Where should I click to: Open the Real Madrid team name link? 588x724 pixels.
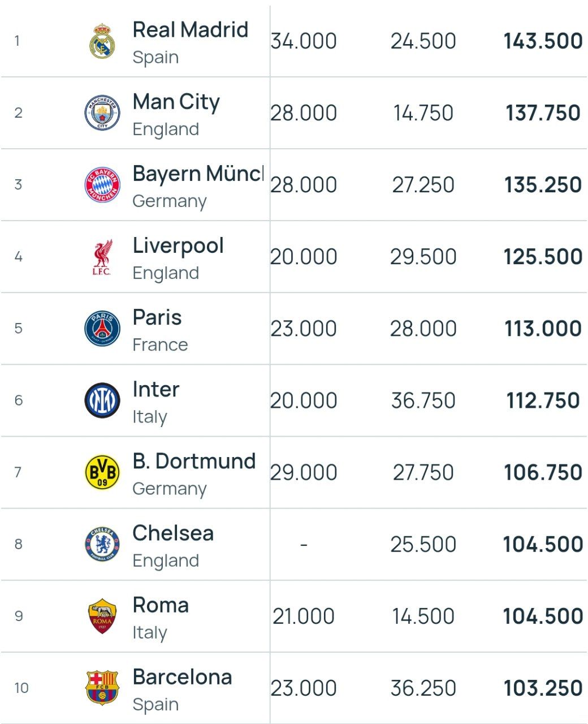[x=190, y=30]
